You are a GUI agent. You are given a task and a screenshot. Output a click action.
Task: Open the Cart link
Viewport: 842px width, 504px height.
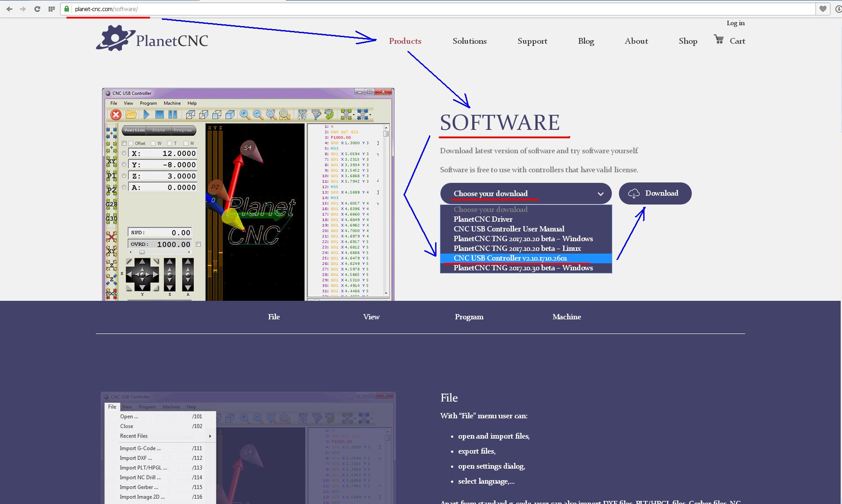(x=737, y=41)
